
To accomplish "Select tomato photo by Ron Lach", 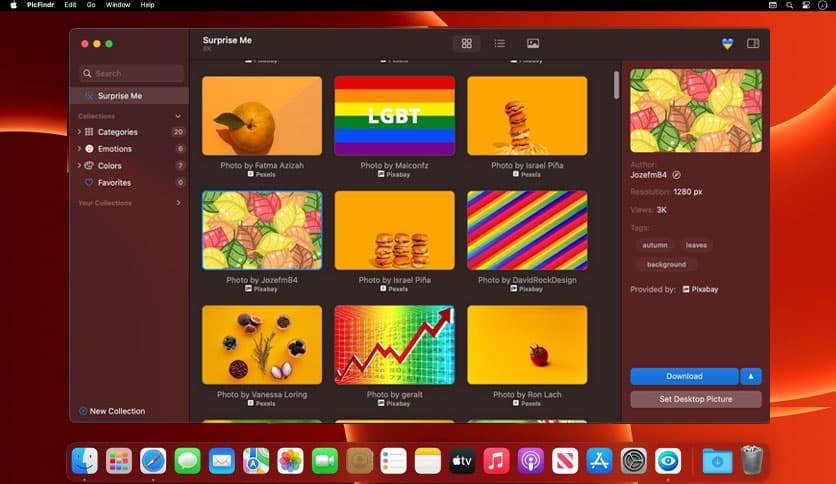I will pyautogui.click(x=527, y=345).
